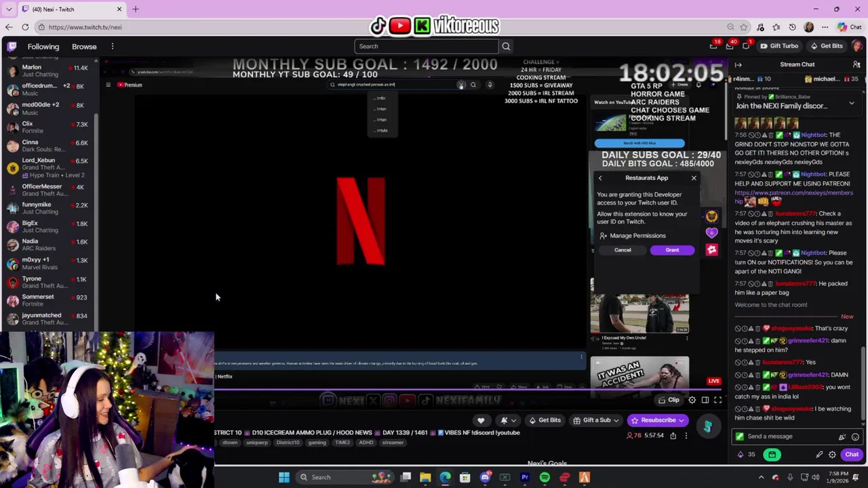Collapse the Stream Chat panel arrow
Viewport: 868px width, 488px height.
click(738, 64)
